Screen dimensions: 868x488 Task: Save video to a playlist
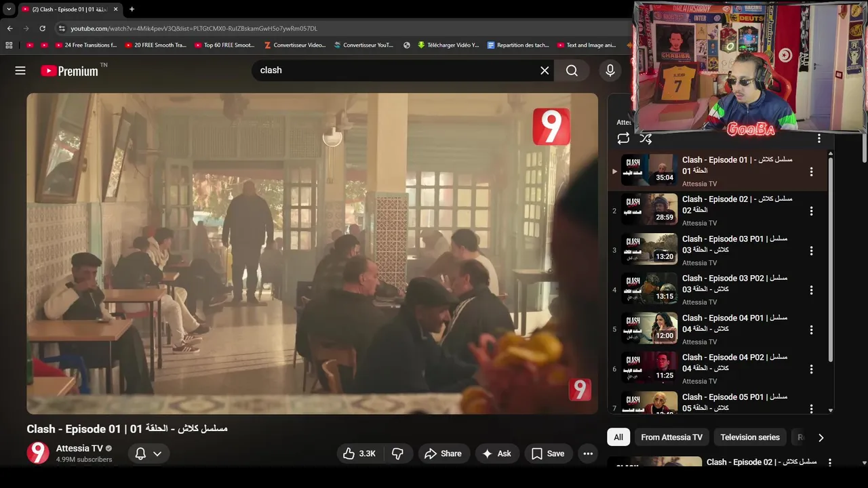(x=548, y=453)
